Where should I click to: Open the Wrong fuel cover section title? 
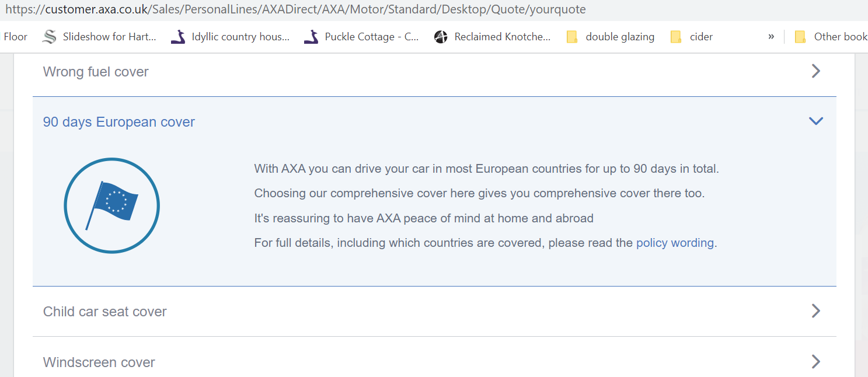point(96,72)
